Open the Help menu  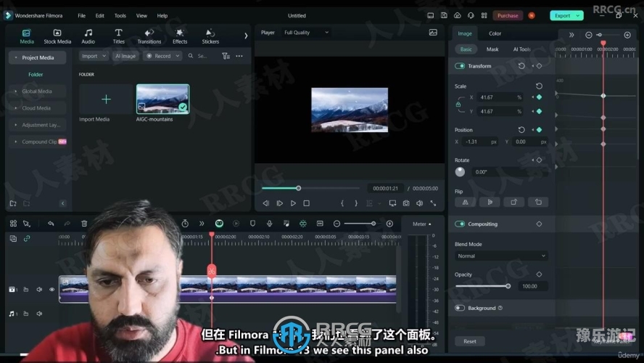[162, 16]
